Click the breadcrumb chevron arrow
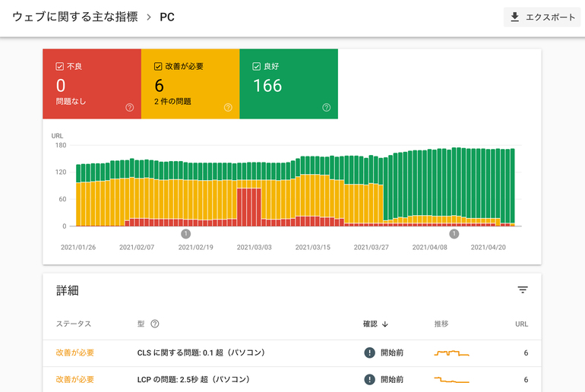585x392 pixels. (149, 17)
